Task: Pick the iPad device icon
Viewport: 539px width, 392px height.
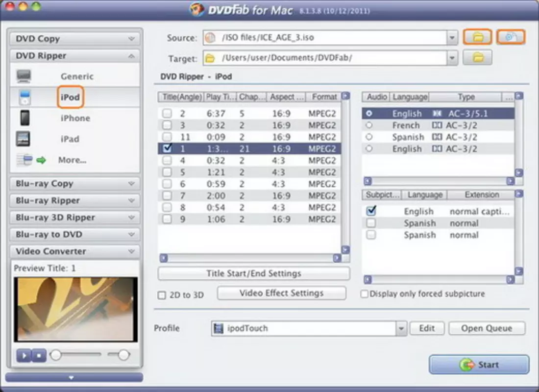Action: click(23, 139)
